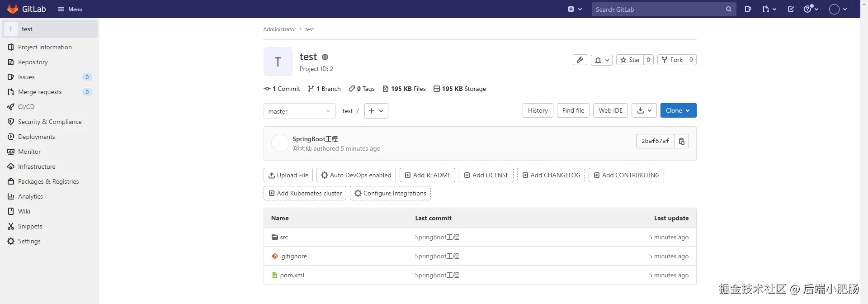Open the src folder
The width and height of the screenshot is (868, 304).
click(x=284, y=237)
